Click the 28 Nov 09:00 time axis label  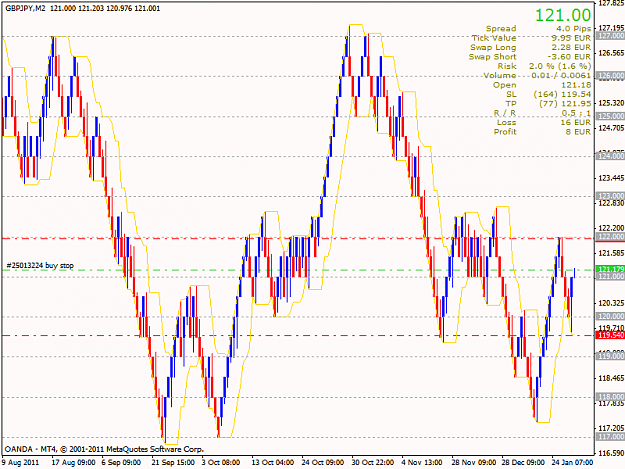[x=474, y=462]
